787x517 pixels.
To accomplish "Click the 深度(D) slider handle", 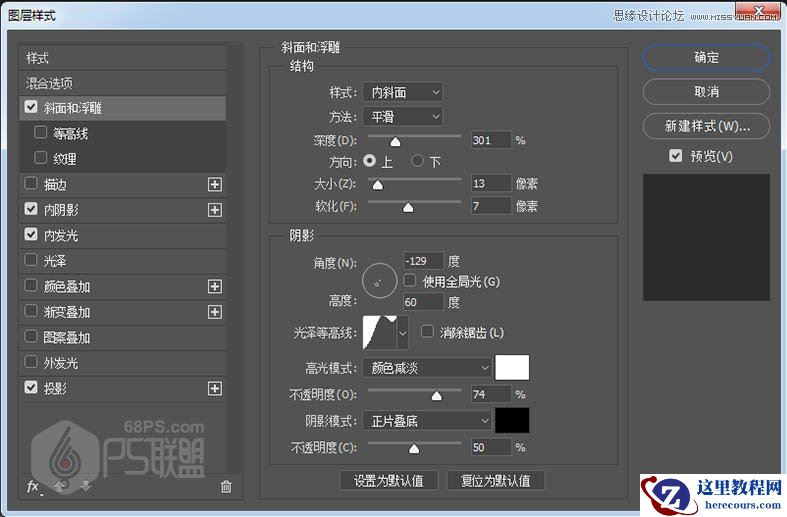I will (396, 142).
